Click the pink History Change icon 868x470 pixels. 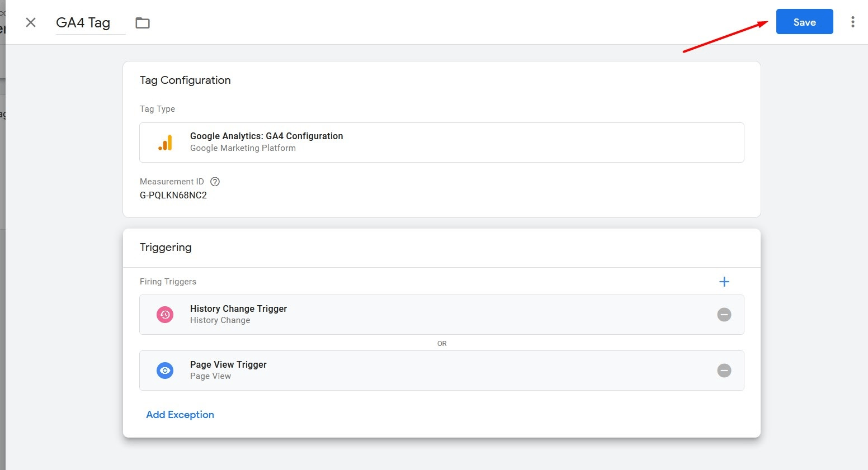[x=165, y=315]
